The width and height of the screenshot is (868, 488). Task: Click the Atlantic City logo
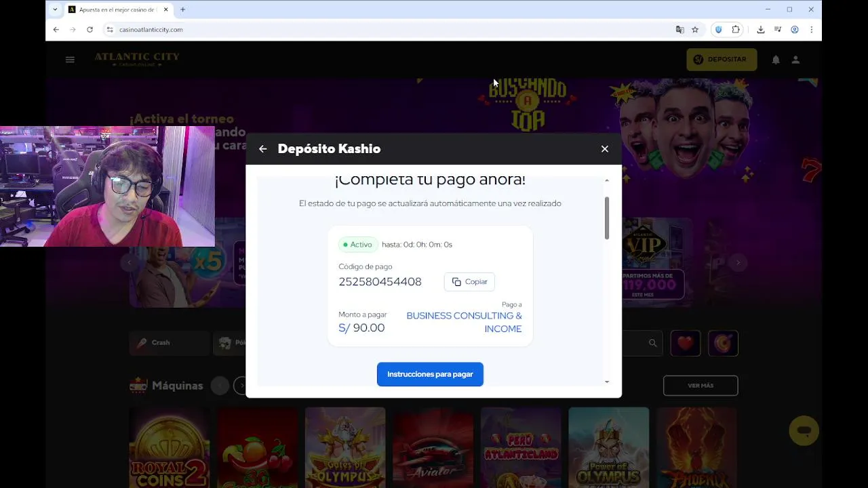click(137, 59)
